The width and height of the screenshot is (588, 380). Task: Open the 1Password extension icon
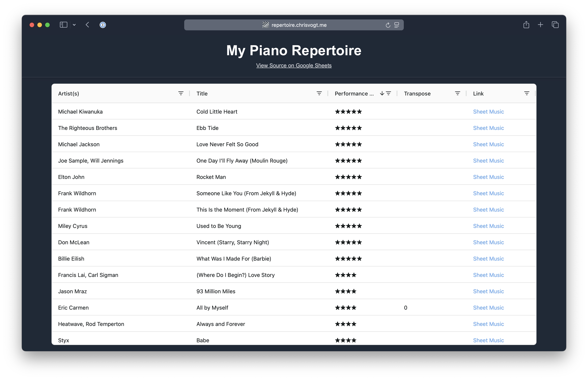click(x=103, y=25)
